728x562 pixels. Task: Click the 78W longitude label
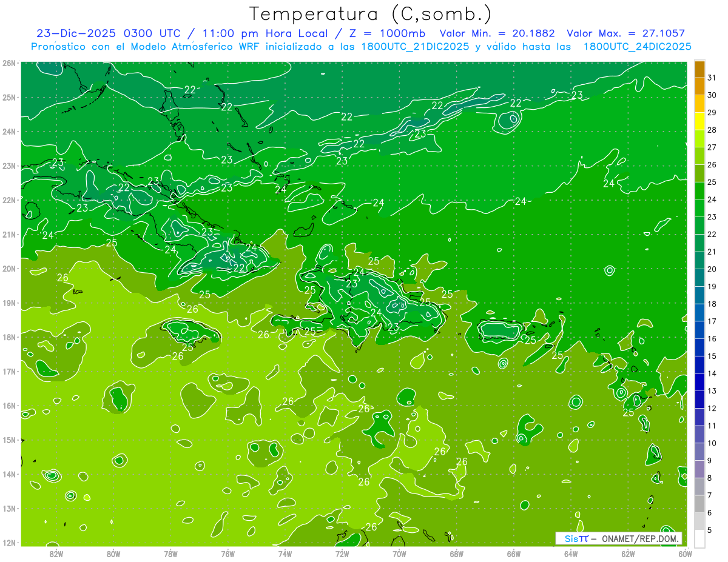click(170, 553)
